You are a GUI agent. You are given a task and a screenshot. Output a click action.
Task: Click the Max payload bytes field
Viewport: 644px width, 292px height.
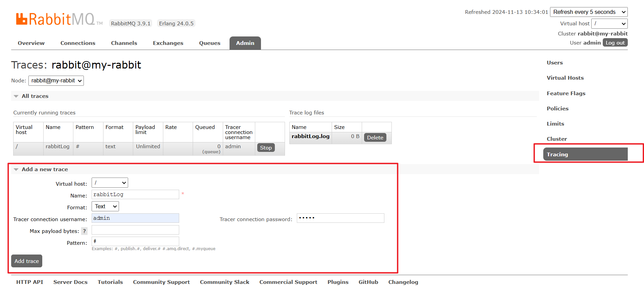click(135, 230)
